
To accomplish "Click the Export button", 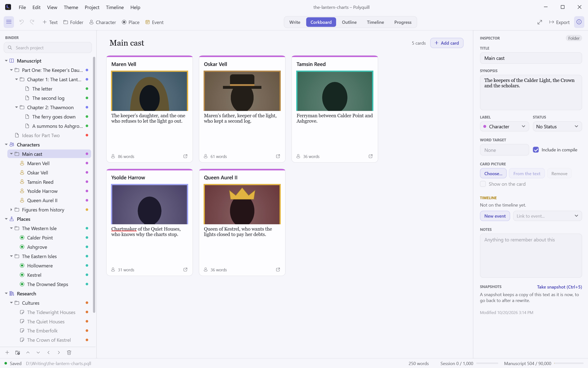I will 560,22.
